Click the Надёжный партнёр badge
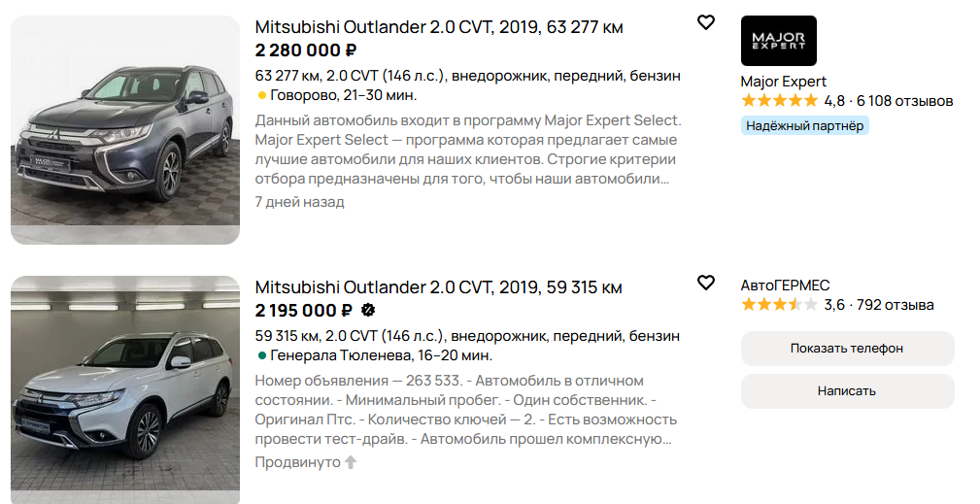 click(x=804, y=125)
